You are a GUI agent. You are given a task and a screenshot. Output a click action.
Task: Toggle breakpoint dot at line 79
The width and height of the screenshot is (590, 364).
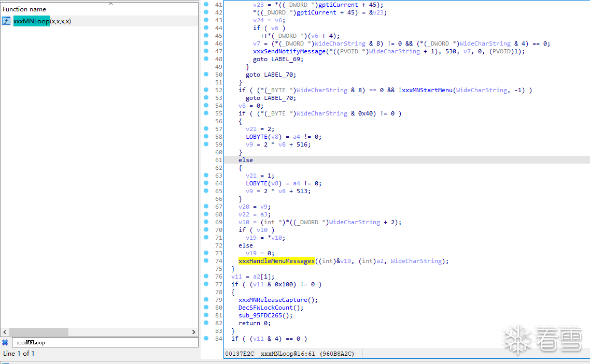pyautogui.click(x=206, y=299)
